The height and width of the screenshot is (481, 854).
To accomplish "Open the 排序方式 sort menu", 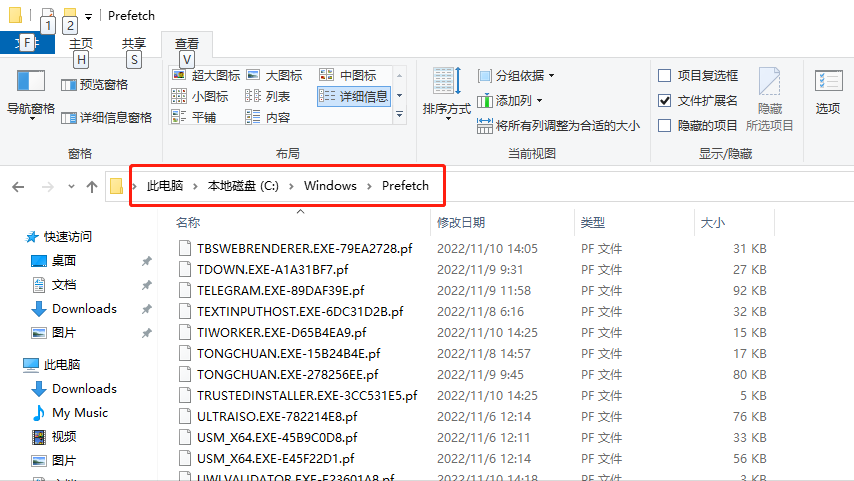I will pyautogui.click(x=447, y=94).
